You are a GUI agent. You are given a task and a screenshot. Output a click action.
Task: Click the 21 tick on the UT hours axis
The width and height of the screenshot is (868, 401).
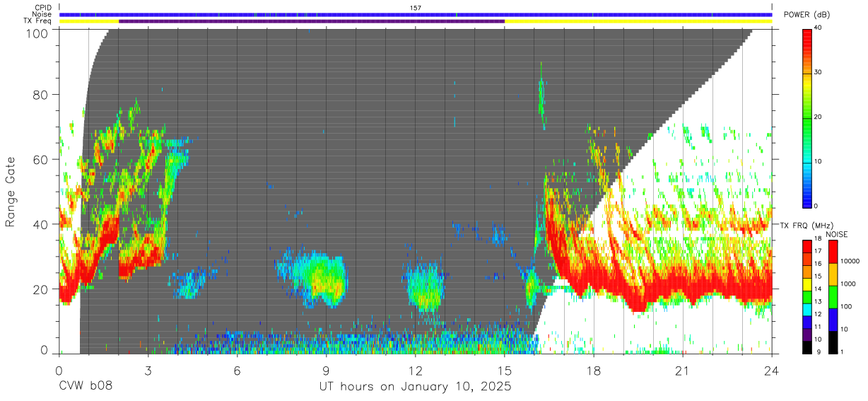(683, 371)
